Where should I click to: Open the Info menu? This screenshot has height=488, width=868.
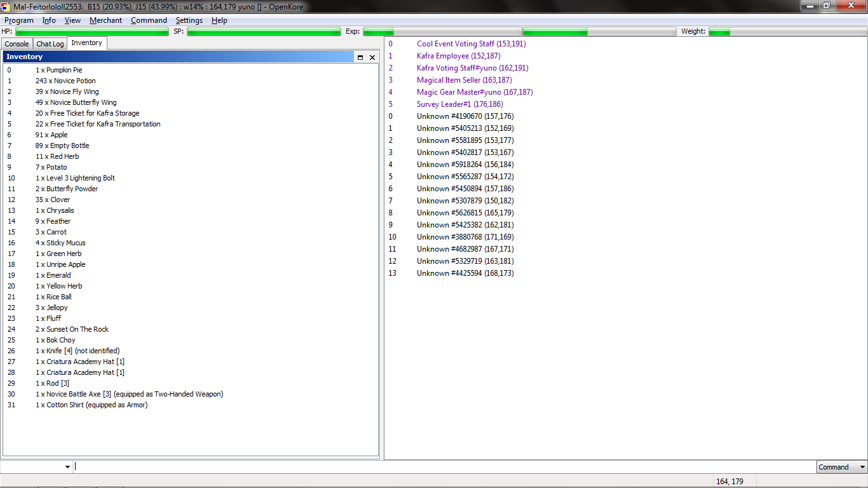pos(49,20)
